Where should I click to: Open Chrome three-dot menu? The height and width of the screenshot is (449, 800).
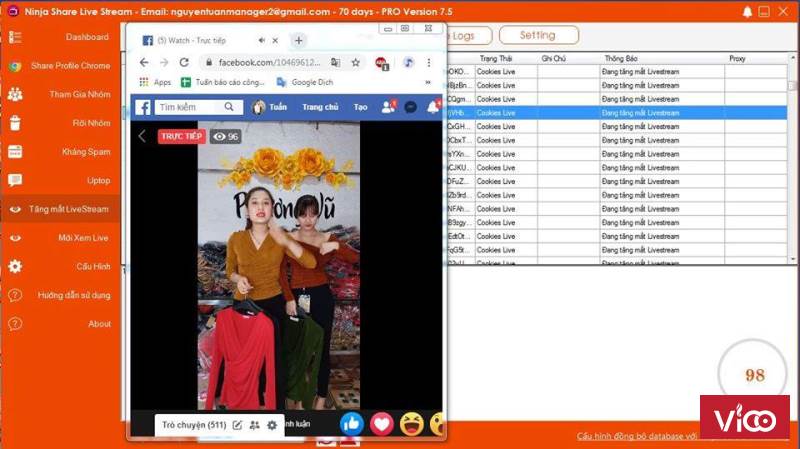pyautogui.click(x=429, y=62)
